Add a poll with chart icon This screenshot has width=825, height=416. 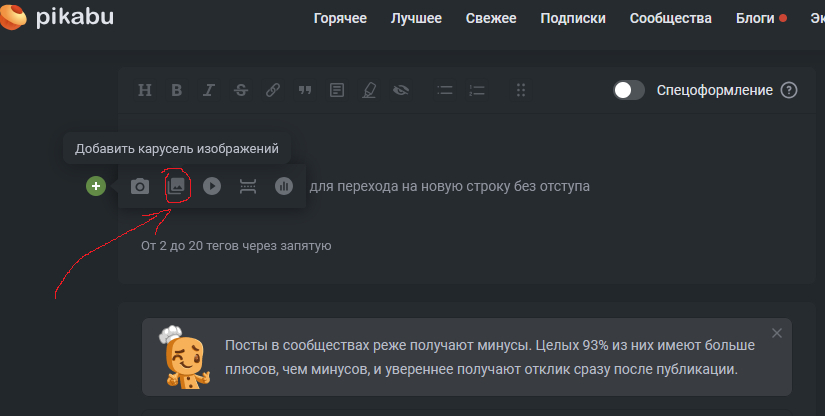[x=284, y=186]
